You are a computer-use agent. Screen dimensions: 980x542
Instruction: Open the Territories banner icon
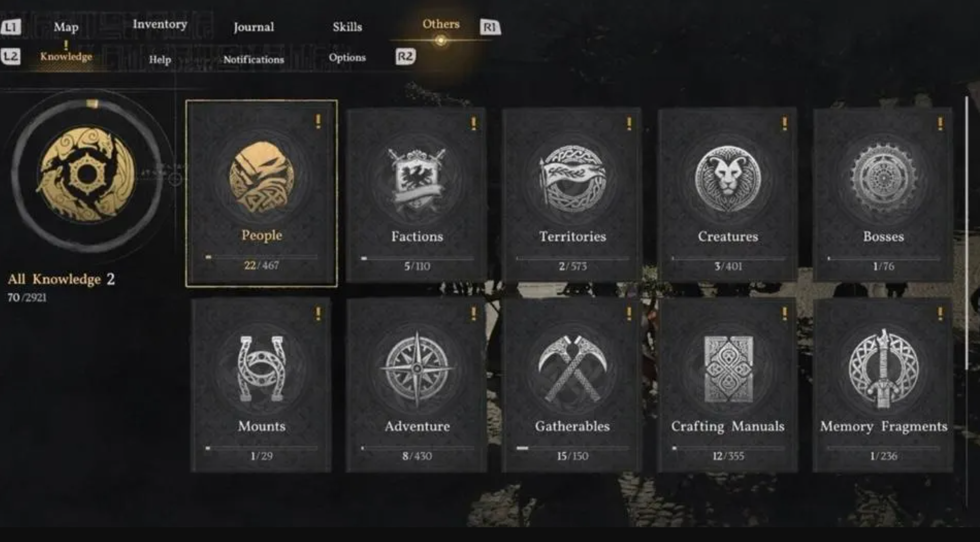click(572, 179)
